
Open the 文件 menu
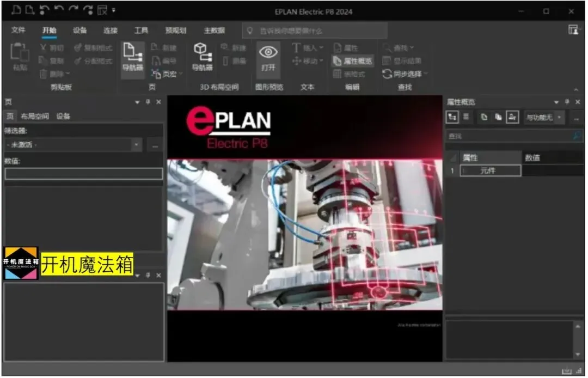[x=18, y=30]
